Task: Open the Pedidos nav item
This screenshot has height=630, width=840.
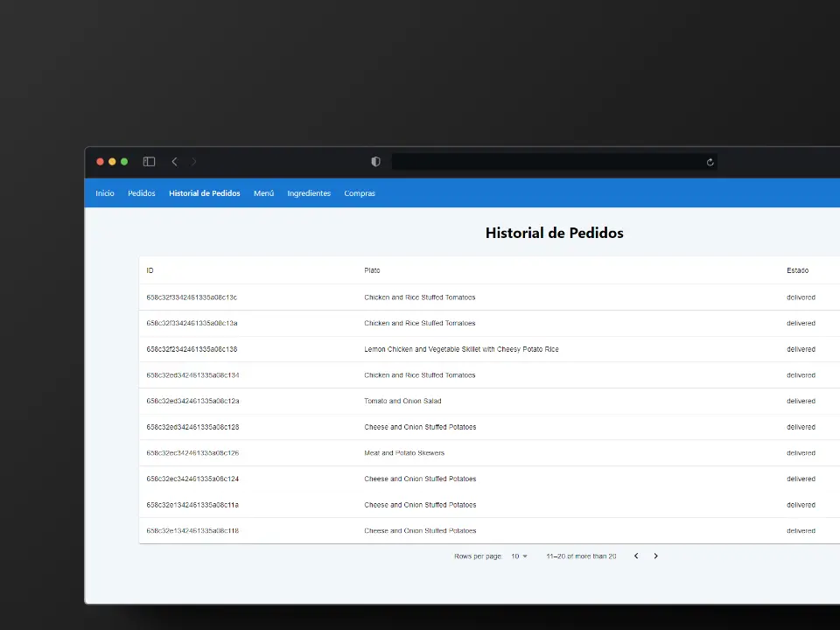Action: coord(142,193)
